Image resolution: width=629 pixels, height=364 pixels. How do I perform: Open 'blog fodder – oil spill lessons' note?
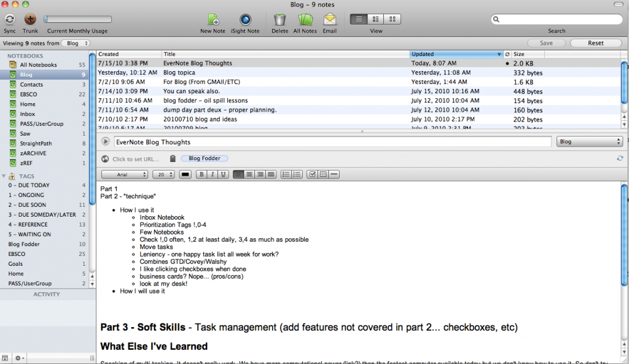pos(359,101)
